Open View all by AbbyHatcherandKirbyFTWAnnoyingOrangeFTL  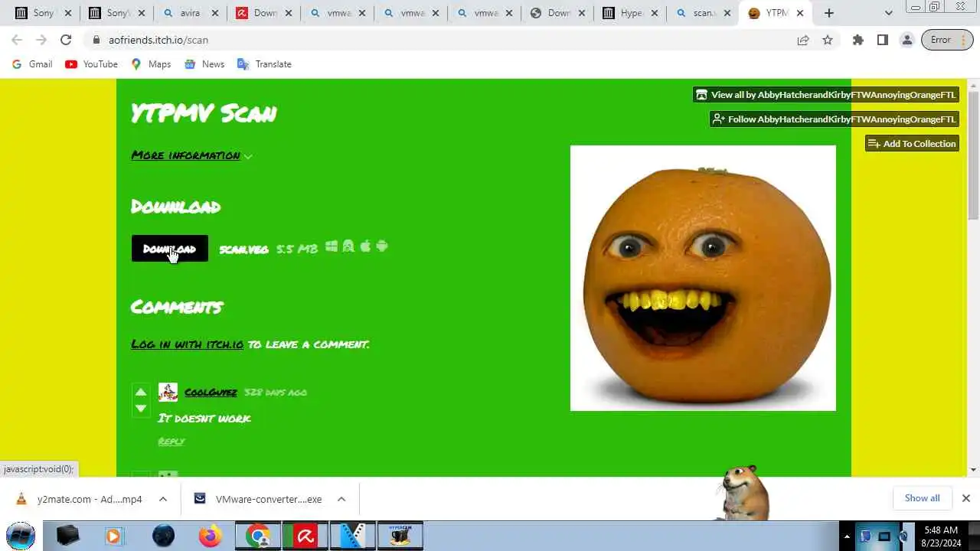(825, 95)
